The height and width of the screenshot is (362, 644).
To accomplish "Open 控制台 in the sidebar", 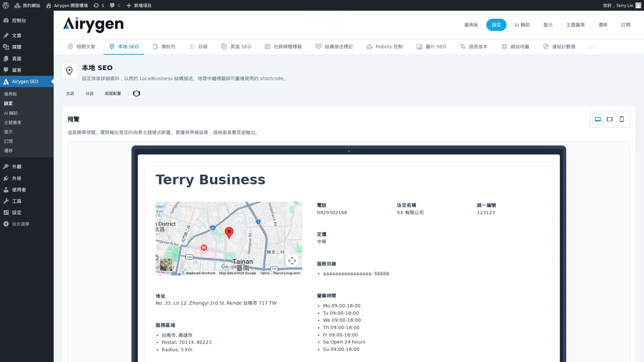I will (27, 20).
